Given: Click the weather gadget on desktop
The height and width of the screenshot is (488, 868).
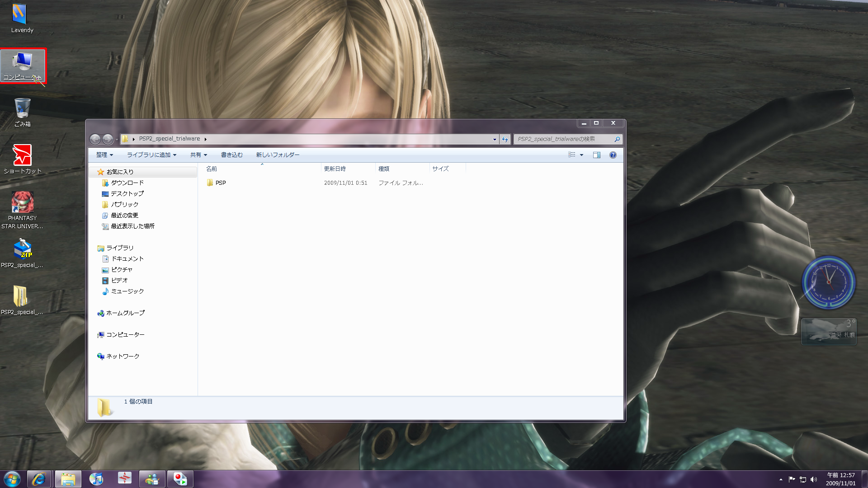Looking at the screenshot, I should 829,331.
